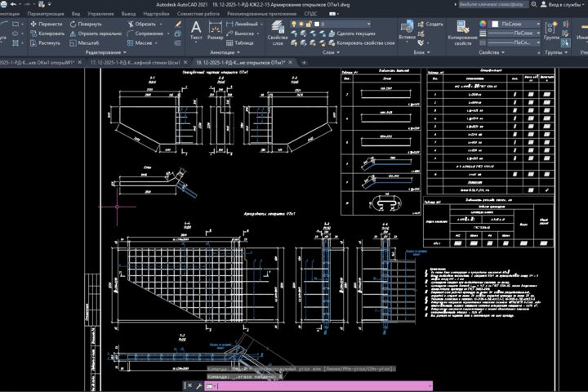Expand the Слои panel
Image resolution: width=588 pixels, height=392 pixels.
331,52
